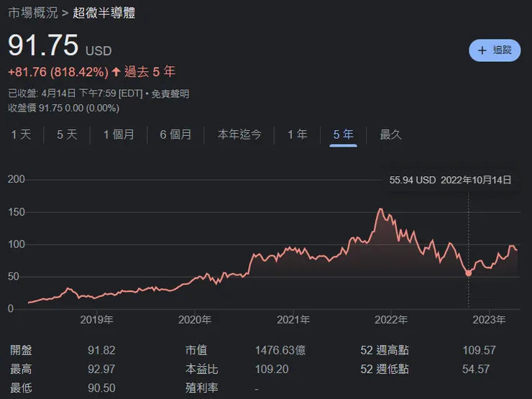
Task: Select the 最久 range tab
Action: click(x=390, y=134)
